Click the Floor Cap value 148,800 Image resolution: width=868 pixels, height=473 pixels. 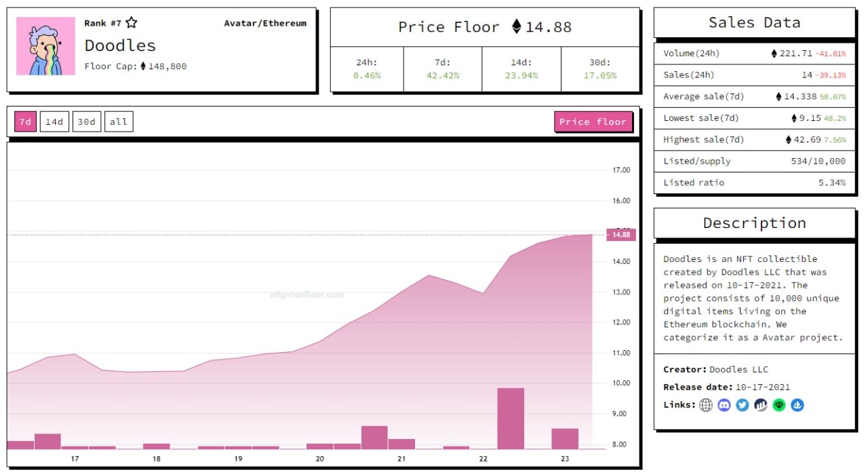tap(167, 67)
